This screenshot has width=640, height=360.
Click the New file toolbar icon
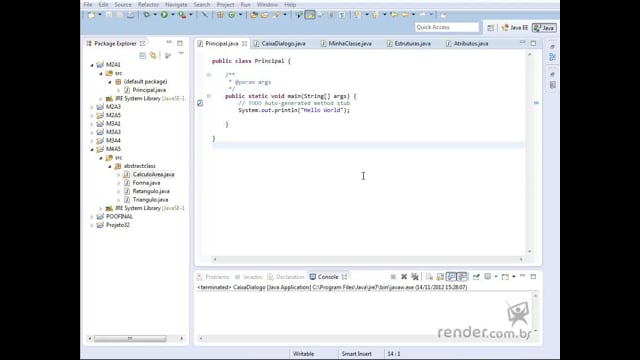(x=91, y=15)
